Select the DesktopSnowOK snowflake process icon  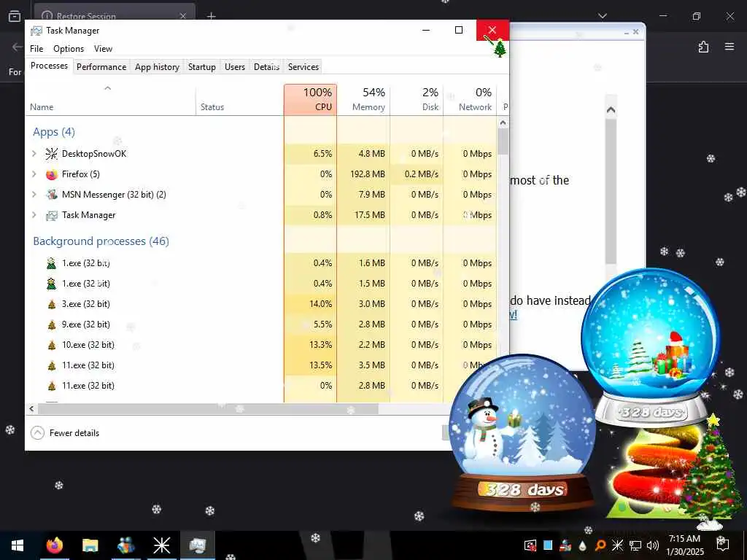[52, 154]
